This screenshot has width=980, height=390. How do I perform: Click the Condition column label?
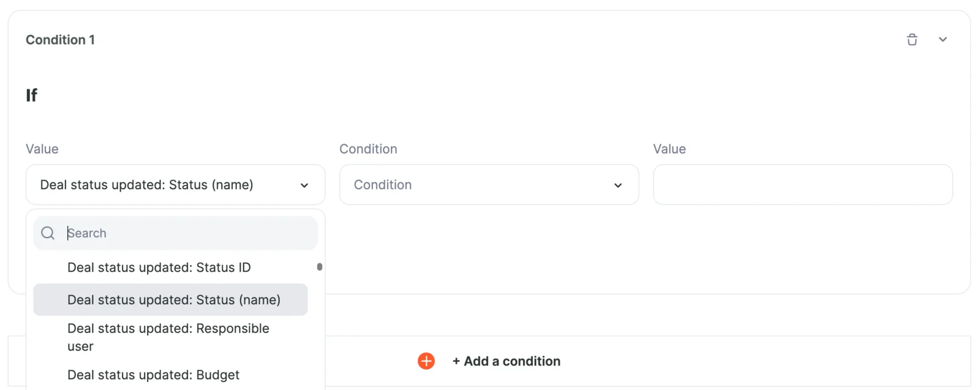pyautogui.click(x=368, y=149)
